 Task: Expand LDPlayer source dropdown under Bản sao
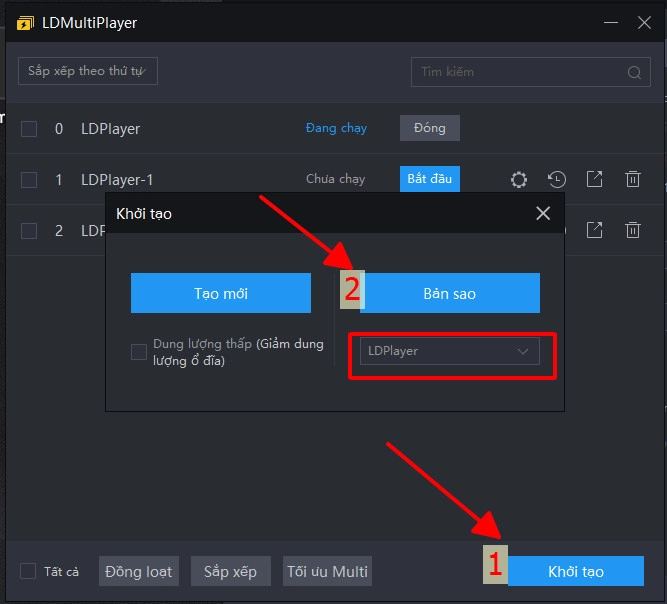tap(449, 351)
